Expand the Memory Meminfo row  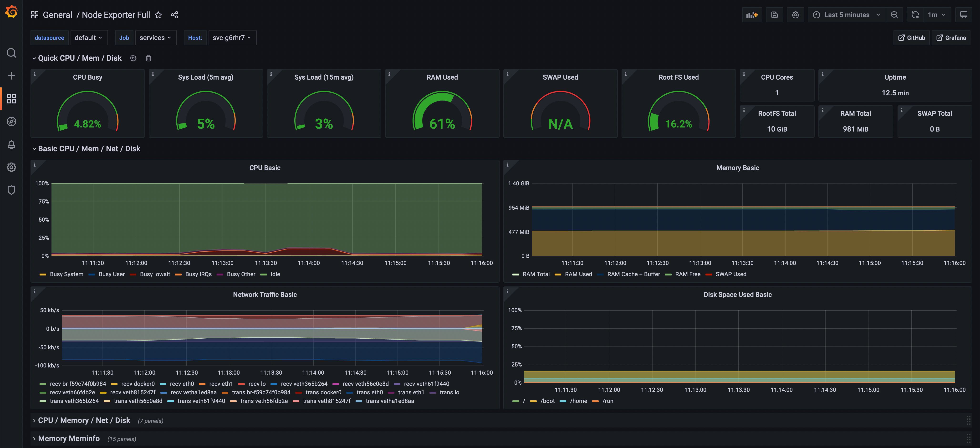point(68,438)
